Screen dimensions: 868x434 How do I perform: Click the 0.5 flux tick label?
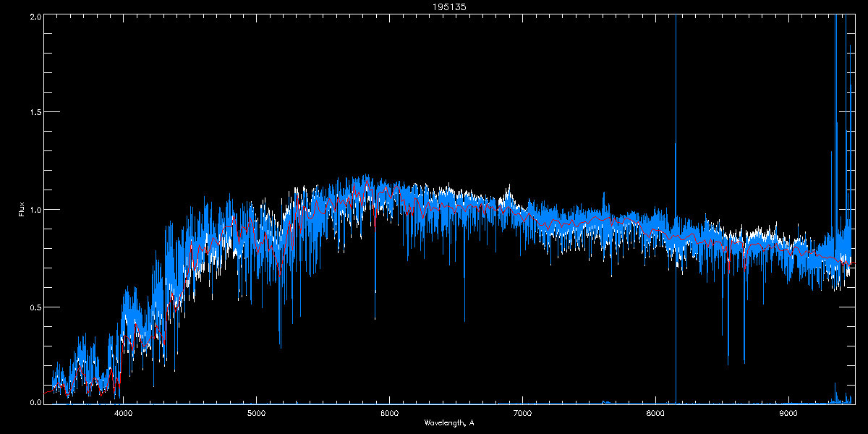pos(35,307)
